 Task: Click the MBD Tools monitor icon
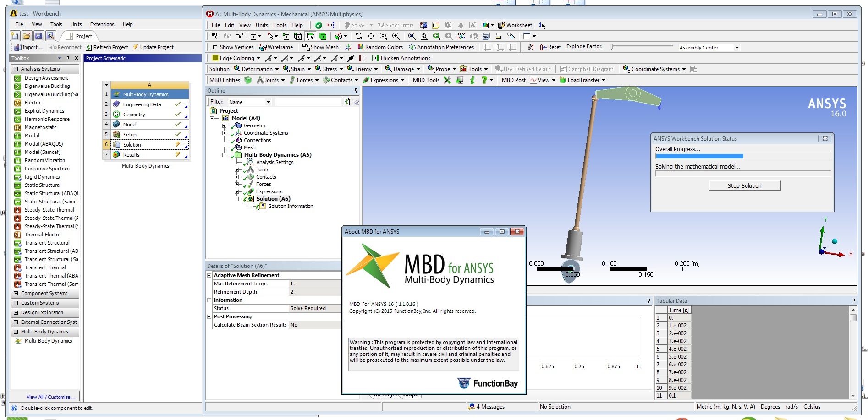click(x=460, y=80)
